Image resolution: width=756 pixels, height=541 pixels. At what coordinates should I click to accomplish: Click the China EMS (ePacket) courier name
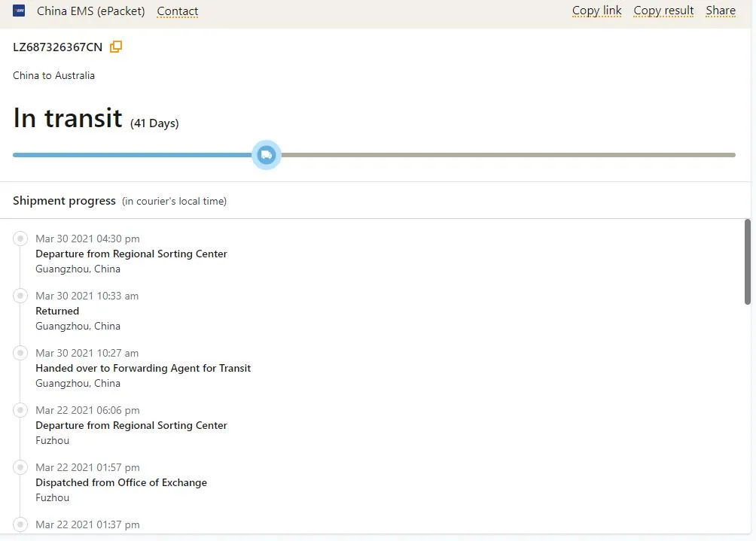[90, 11]
